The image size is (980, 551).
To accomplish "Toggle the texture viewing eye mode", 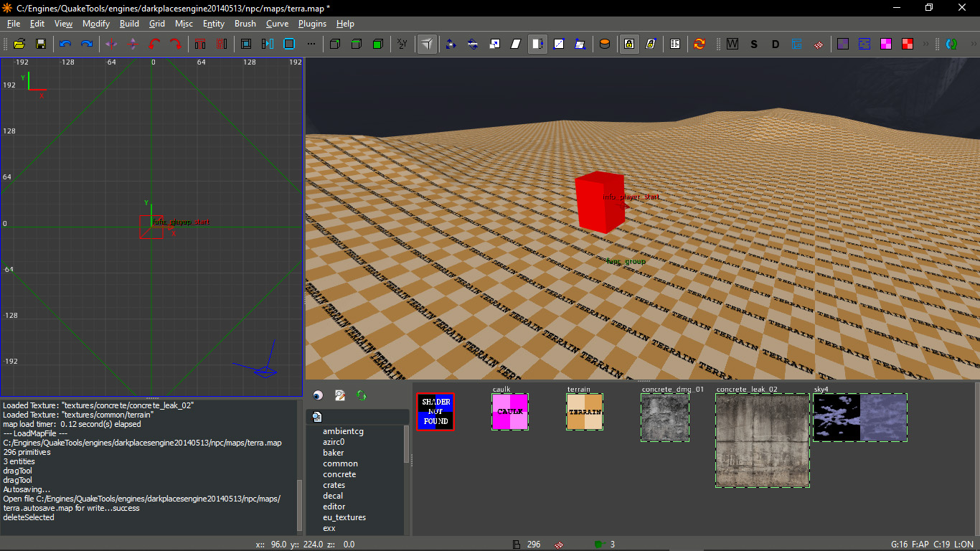I will (x=319, y=395).
